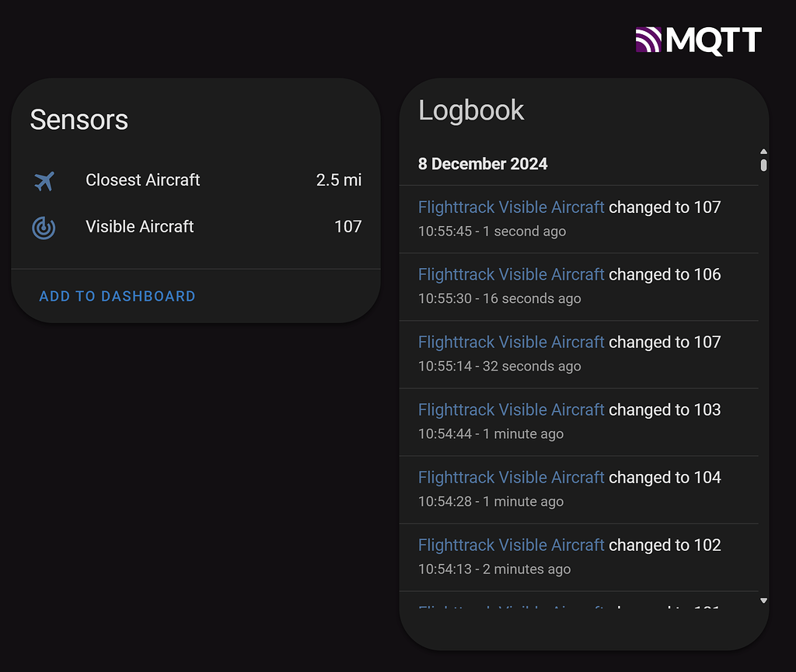Click ADD TO DASHBOARD under the sensors

coord(117,296)
